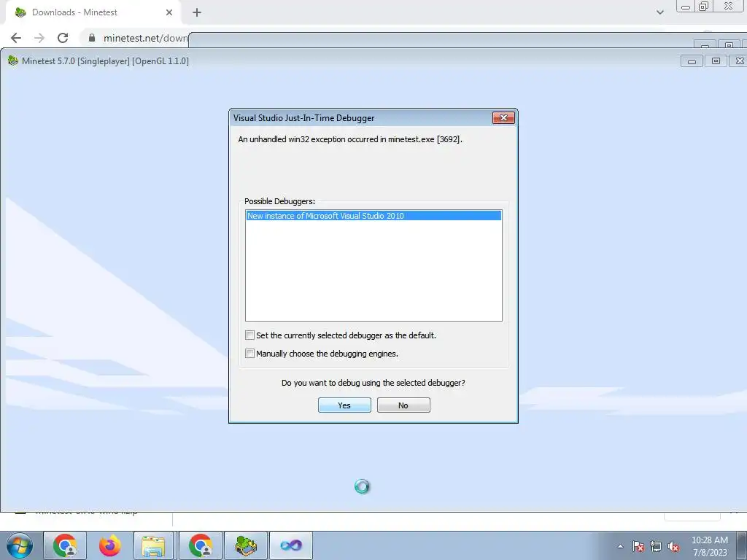The height and width of the screenshot is (560, 747).
Task: Select 'New instance of Microsoft Visual Studio 2010'
Action: [373, 216]
